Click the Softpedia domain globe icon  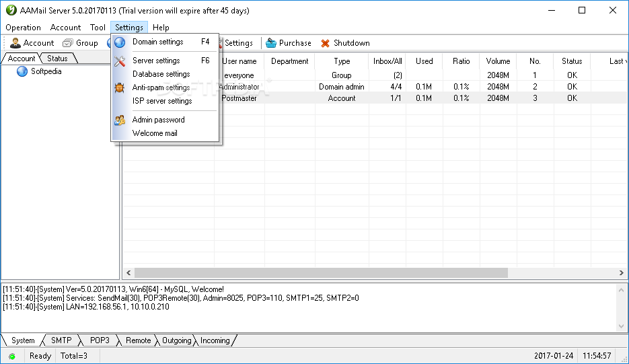(22, 71)
